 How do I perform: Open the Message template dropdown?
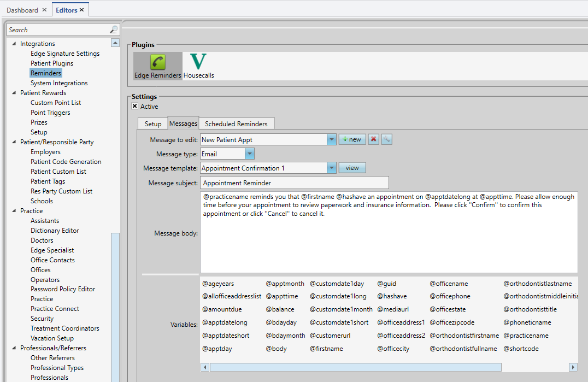pos(332,168)
